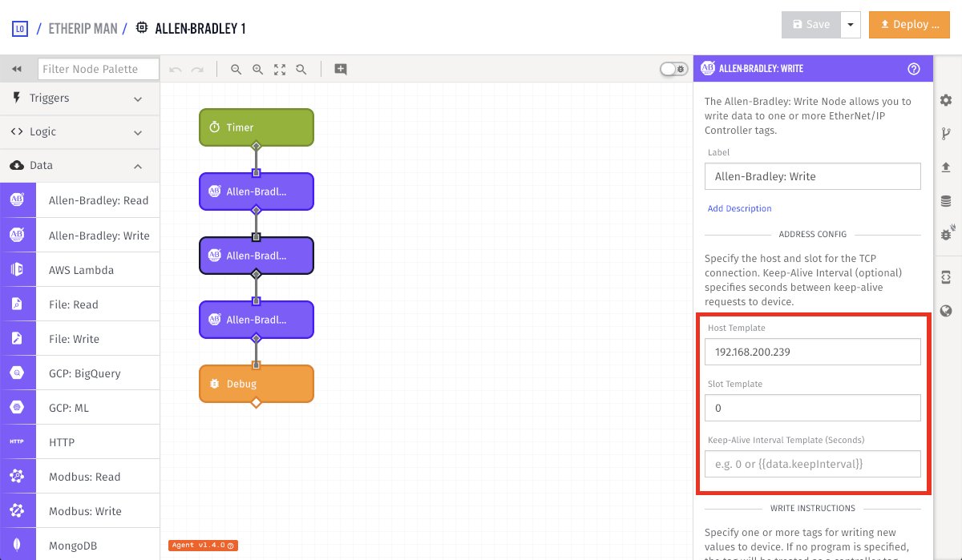Image resolution: width=962 pixels, height=560 pixels.
Task: Select the GCP: BigQuery palette node
Action: [x=80, y=373]
